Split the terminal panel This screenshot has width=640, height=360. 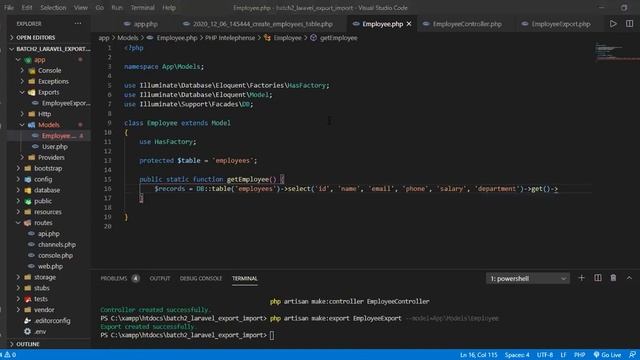click(598, 278)
